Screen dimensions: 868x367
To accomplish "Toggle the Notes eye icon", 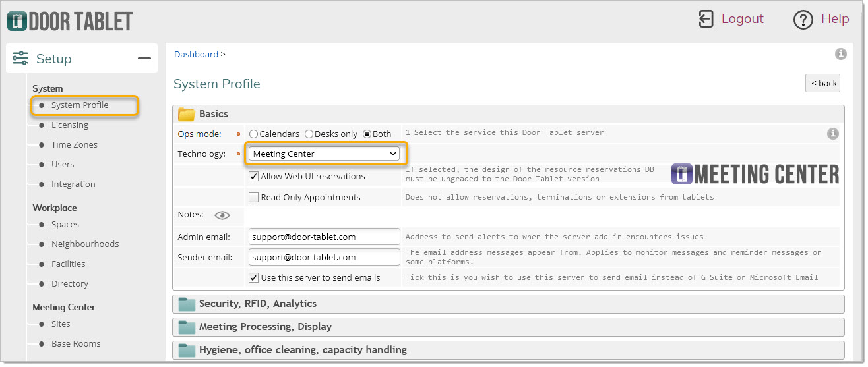I will pyautogui.click(x=222, y=215).
